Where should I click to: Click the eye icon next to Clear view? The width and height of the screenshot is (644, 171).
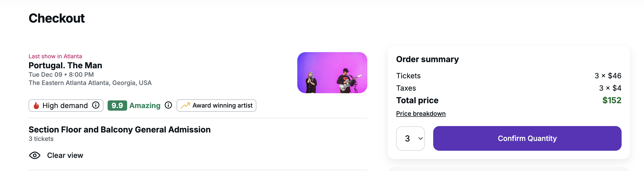(34, 155)
